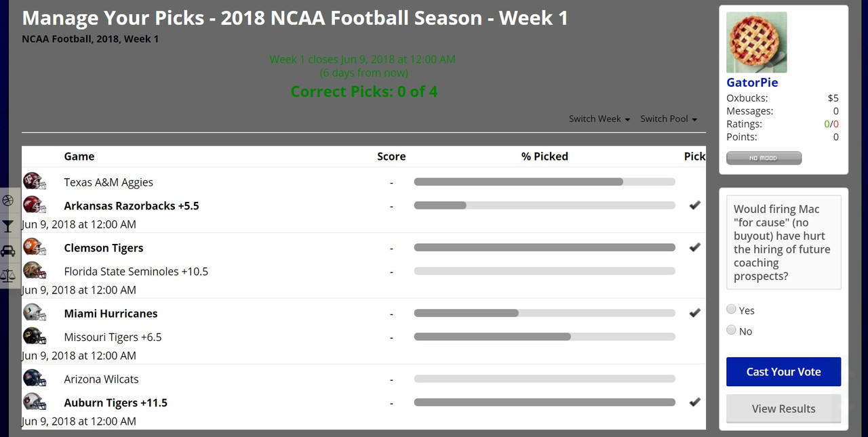Click the Arizona Wildcats helmet icon
The width and height of the screenshot is (868, 437).
coord(35,379)
